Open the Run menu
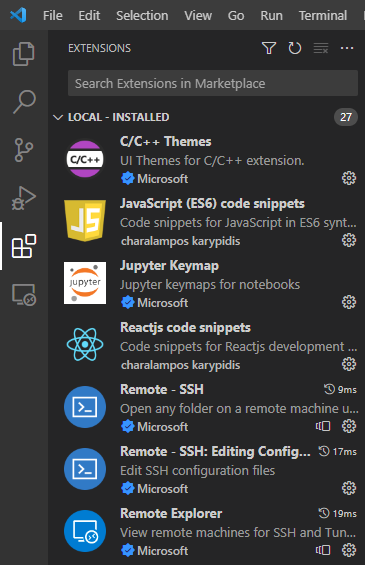 (271, 15)
